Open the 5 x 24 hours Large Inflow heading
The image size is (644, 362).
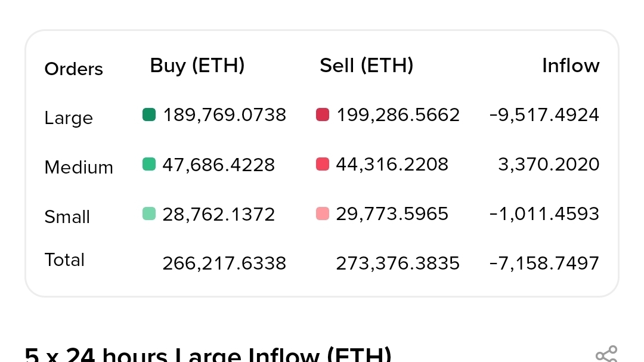[208, 355]
